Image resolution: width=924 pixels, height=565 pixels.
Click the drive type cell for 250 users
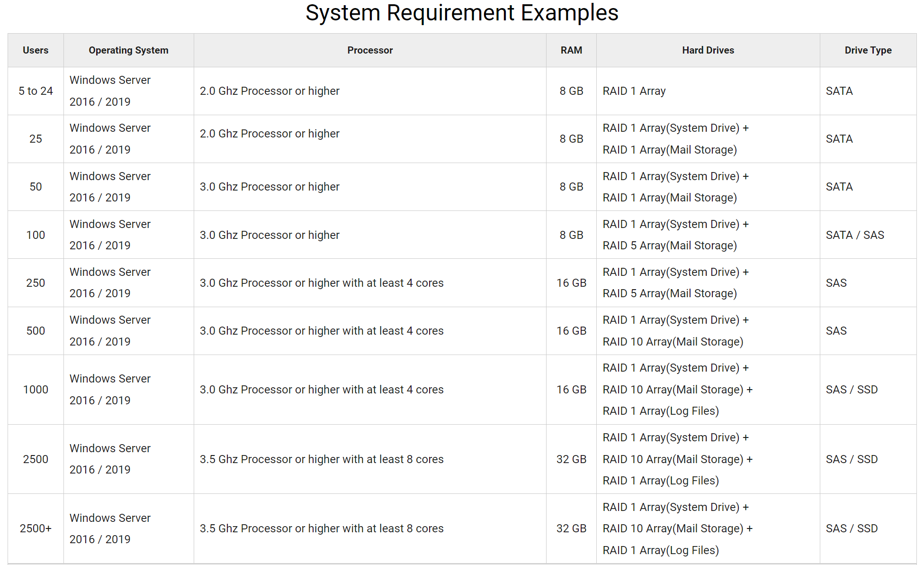tap(836, 283)
